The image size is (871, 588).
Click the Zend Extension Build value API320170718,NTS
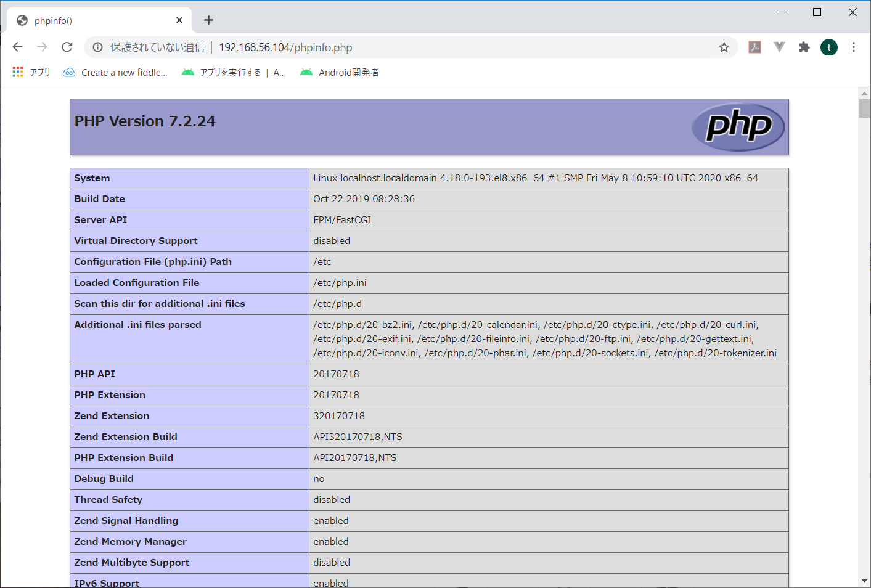pos(358,437)
